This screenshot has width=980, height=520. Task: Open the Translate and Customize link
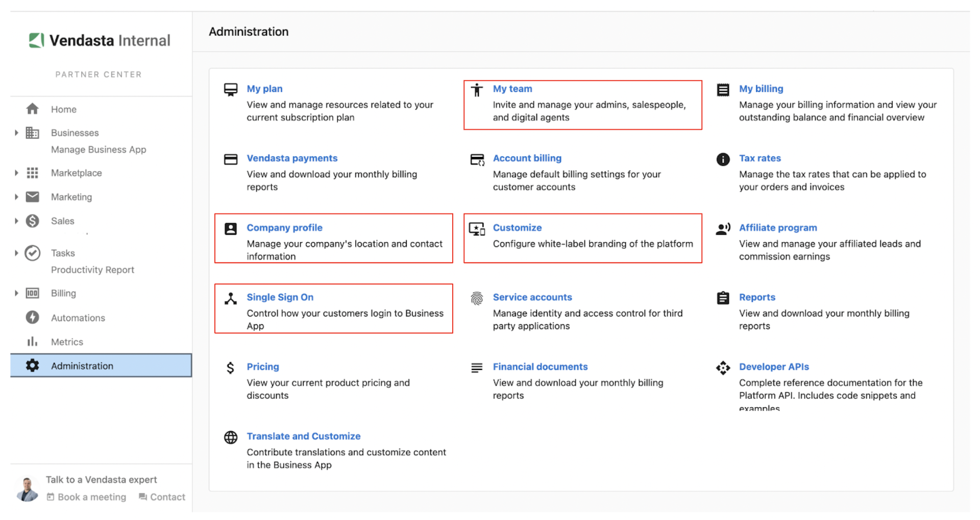pos(303,436)
